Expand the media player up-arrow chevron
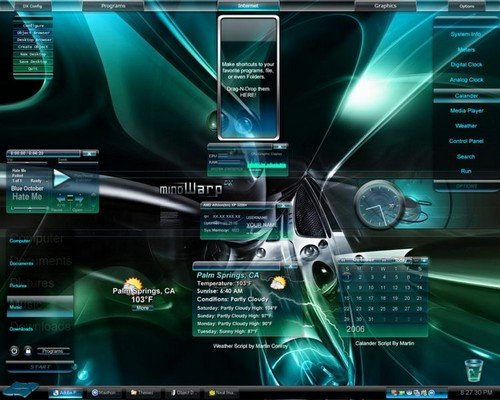 [x=93, y=195]
